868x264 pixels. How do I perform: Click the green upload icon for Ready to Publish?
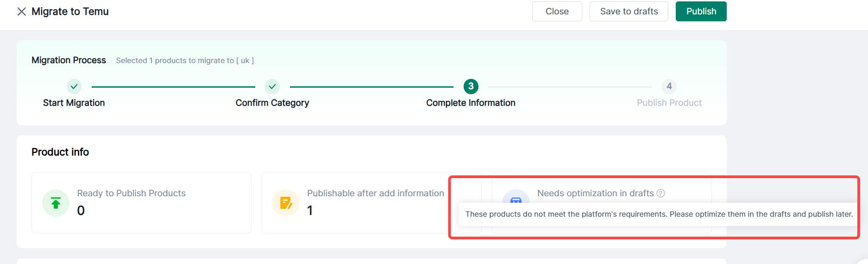tap(56, 203)
